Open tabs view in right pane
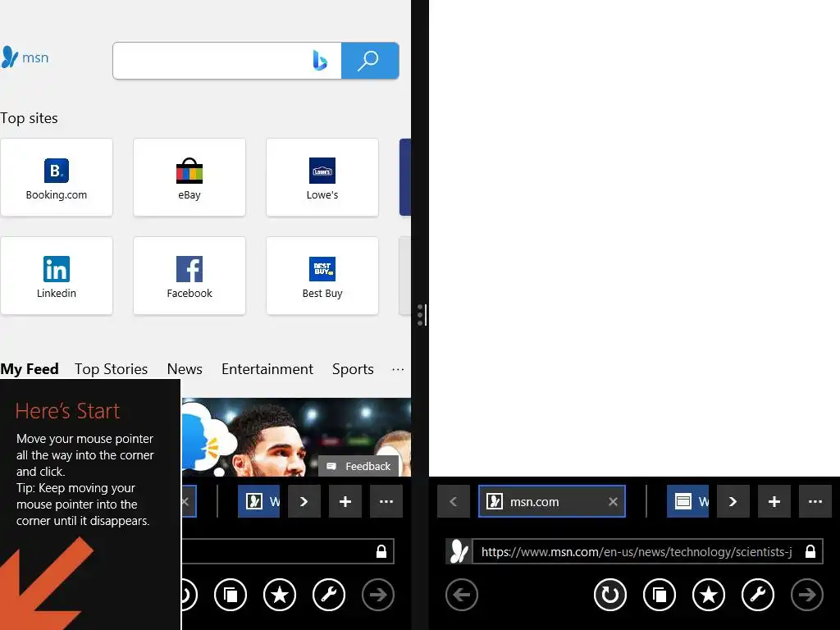Image resolution: width=840 pixels, height=630 pixels. point(660,595)
